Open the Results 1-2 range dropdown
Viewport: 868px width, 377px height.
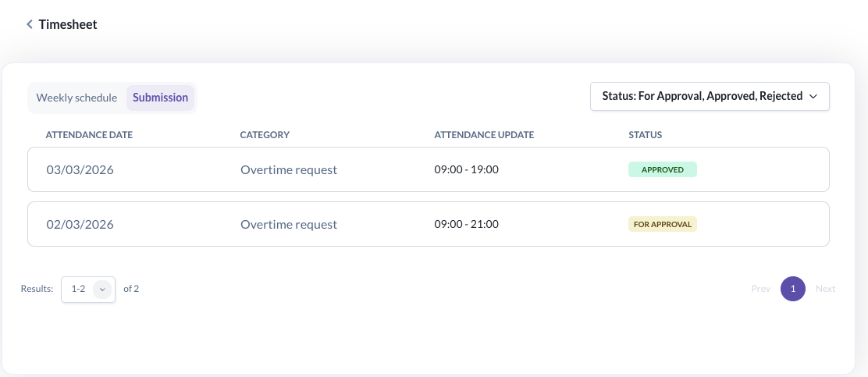pyautogui.click(x=87, y=289)
